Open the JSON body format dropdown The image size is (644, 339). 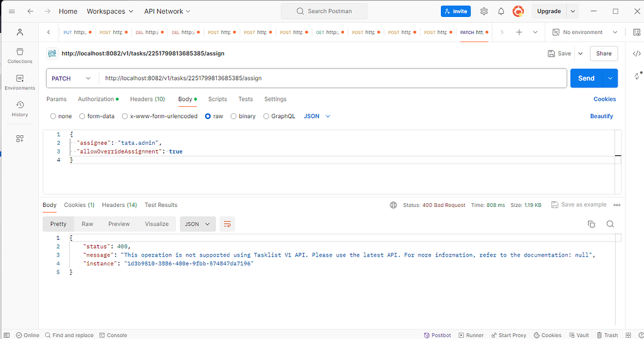317,116
